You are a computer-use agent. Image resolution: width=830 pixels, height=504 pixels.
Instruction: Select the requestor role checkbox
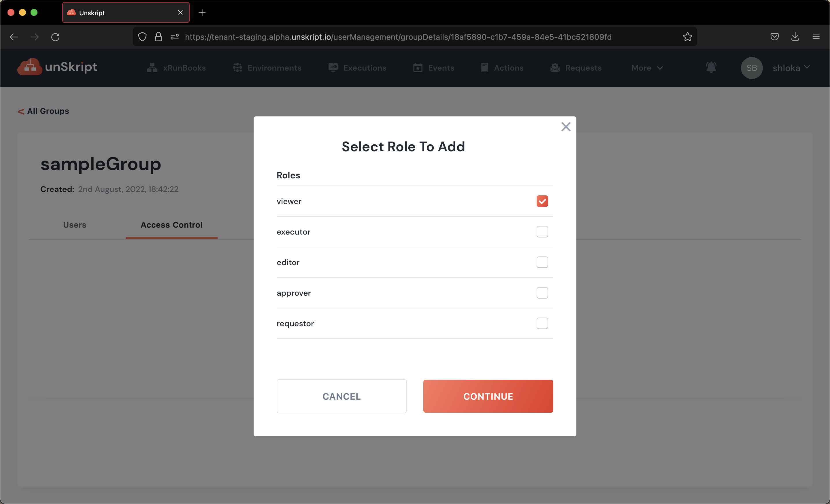pos(542,323)
